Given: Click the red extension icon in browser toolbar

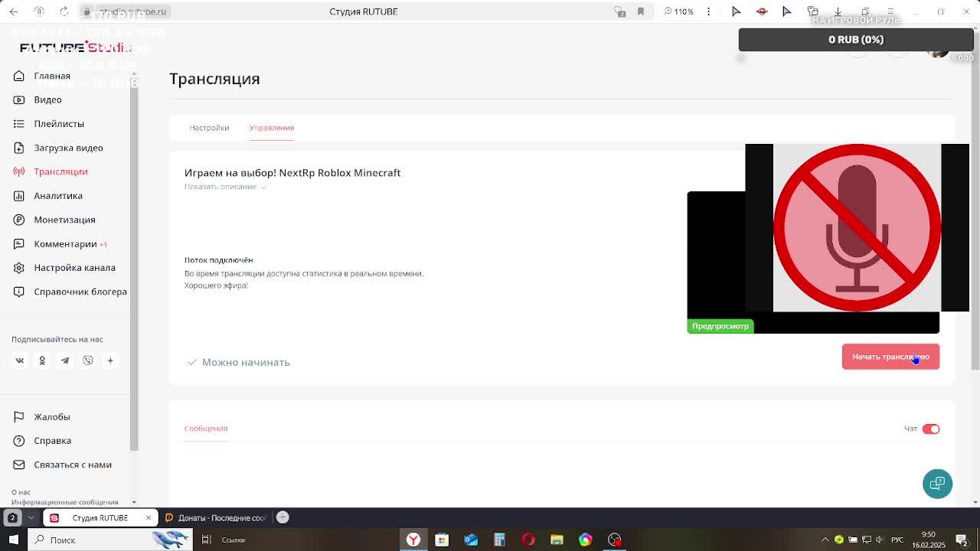Looking at the screenshot, I should 762,11.
